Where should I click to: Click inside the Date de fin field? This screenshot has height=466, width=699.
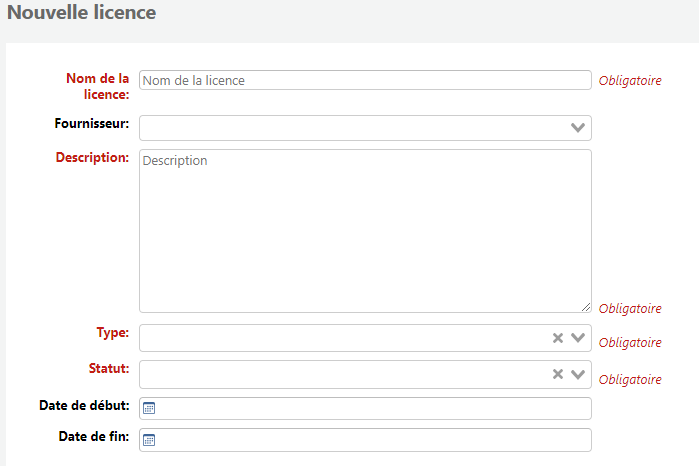coord(365,440)
